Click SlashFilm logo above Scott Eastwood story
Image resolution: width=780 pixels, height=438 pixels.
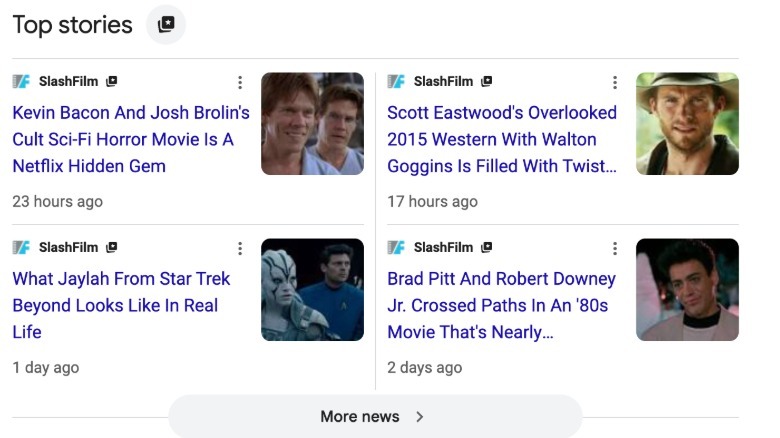point(396,82)
